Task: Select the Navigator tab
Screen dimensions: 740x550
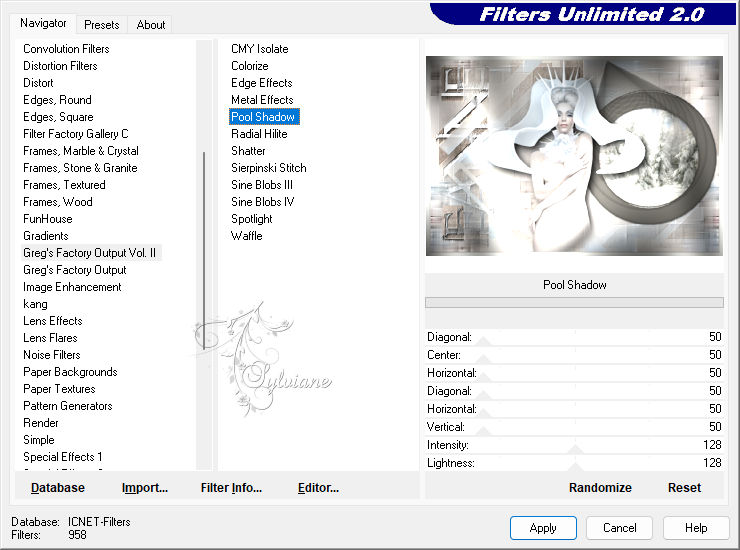Action: pyautogui.click(x=43, y=23)
